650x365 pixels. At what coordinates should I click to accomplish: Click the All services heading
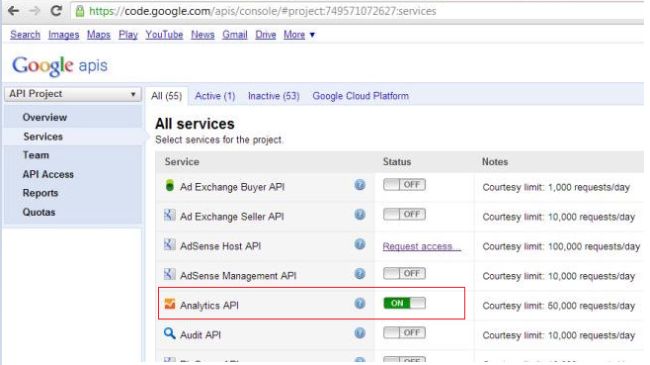[x=195, y=124]
